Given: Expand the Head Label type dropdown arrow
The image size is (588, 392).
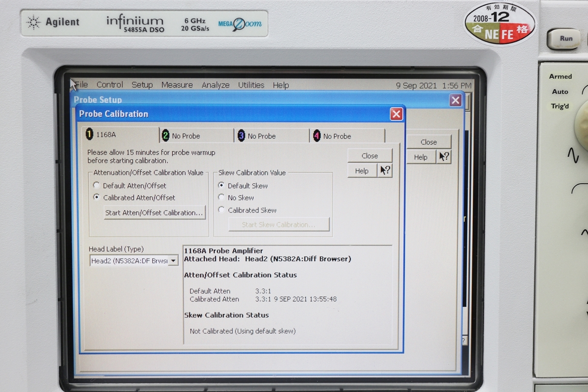Looking at the screenshot, I should (x=173, y=261).
